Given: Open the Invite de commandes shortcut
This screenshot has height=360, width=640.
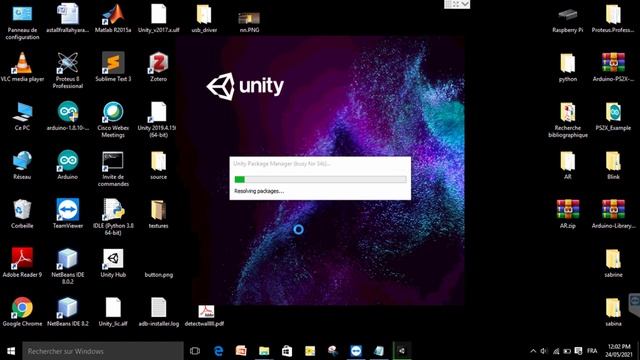Looking at the screenshot, I should click(x=113, y=169).
